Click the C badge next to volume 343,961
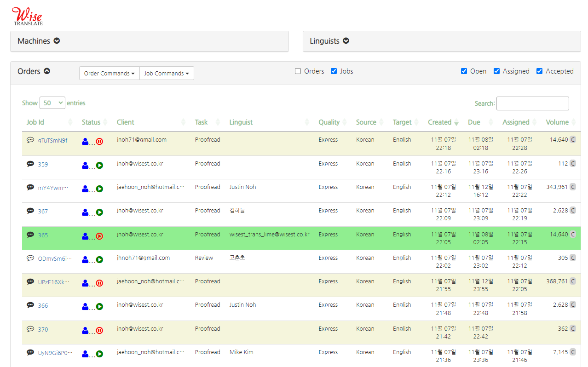588x367 pixels. click(x=573, y=187)
